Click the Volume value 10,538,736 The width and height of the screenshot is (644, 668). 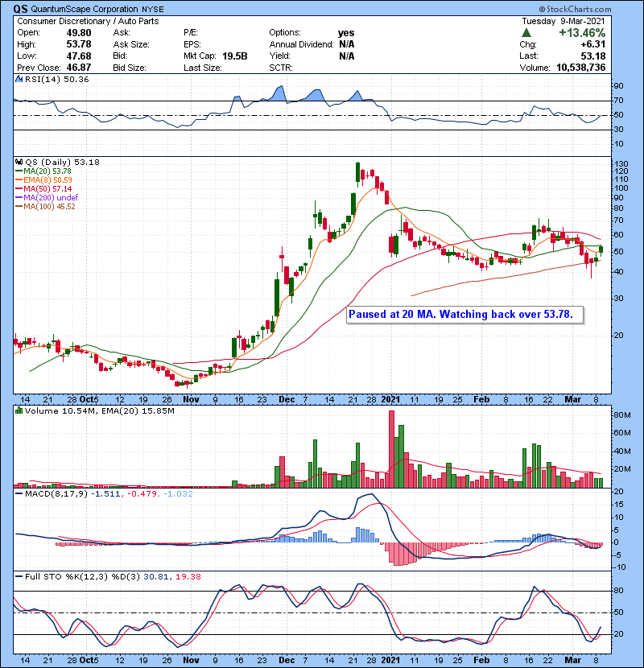pos(581,68)
